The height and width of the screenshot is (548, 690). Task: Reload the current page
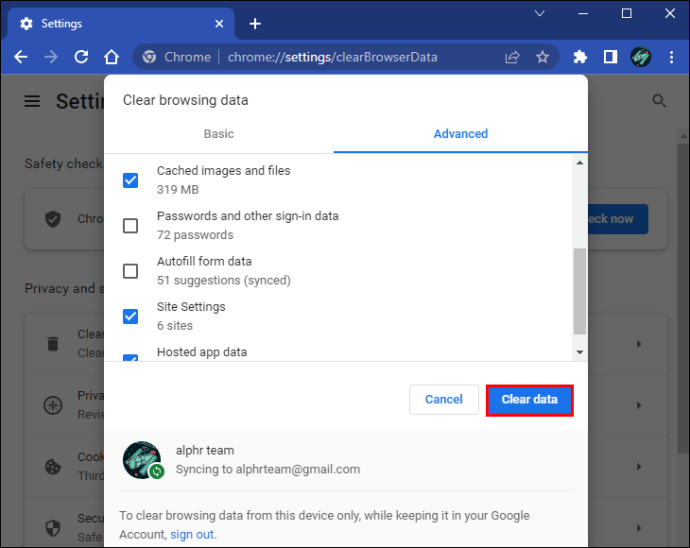tap(81, 57)
